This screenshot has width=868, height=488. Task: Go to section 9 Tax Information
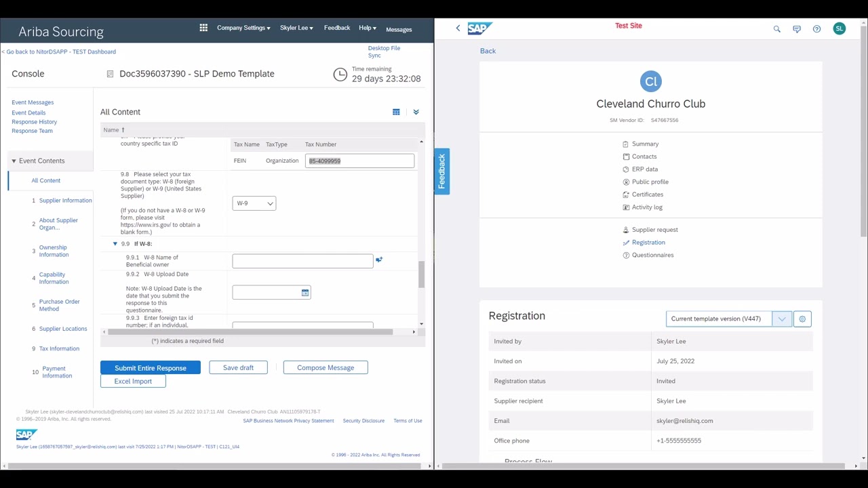[59, 348]
